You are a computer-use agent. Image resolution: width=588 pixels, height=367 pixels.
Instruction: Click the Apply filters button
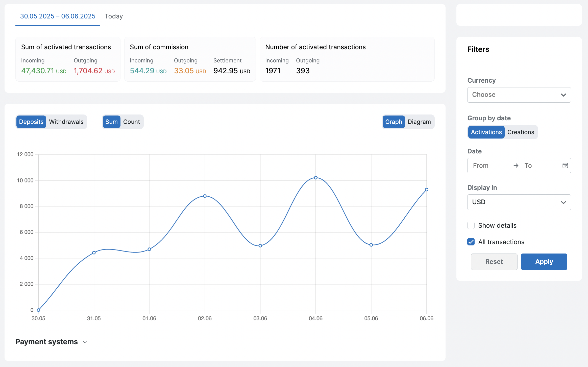[x=544, y=262]
